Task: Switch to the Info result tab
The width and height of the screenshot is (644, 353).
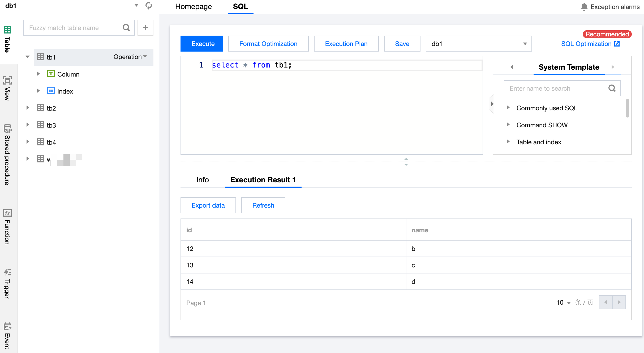Action: pyautogui.click(x=202, y=180)
